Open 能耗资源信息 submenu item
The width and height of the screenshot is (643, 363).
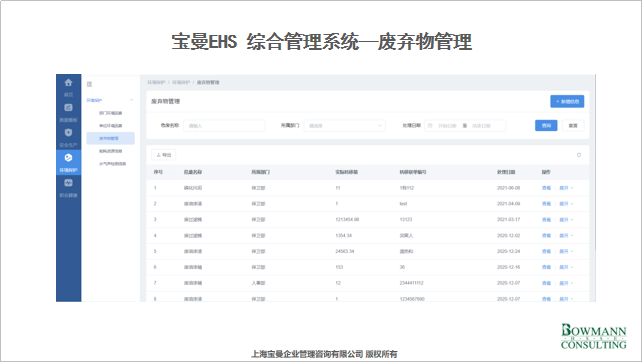click(x=110, y=151)
